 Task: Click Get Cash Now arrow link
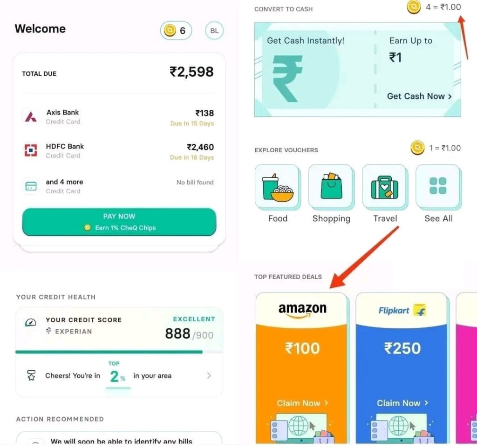click(x=419, y=96)
